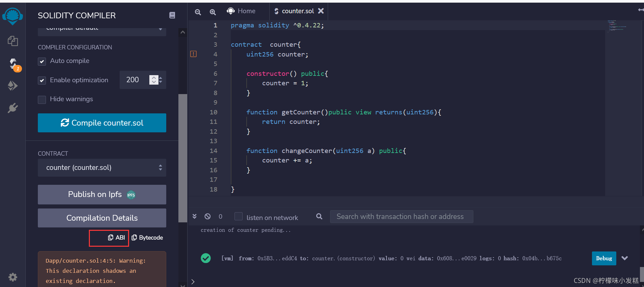Screen dimensions: 644x287
Task: Clear the terminal console
Action: [207, 216]
